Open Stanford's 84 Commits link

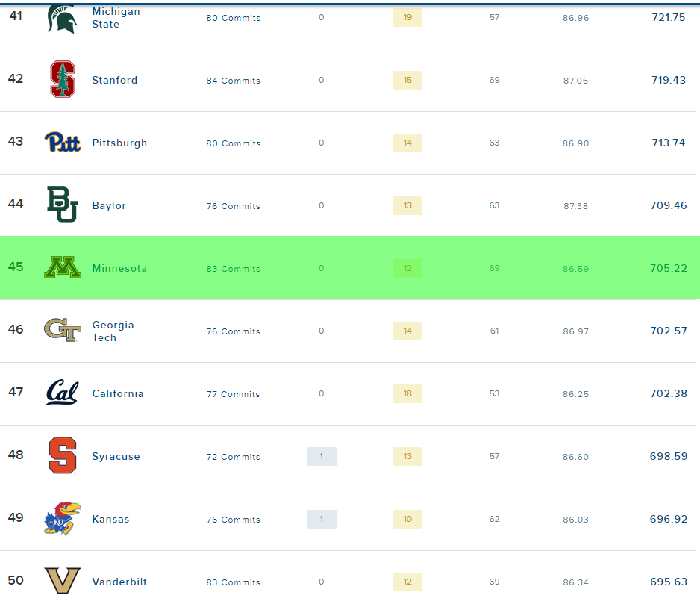point(234,81)
